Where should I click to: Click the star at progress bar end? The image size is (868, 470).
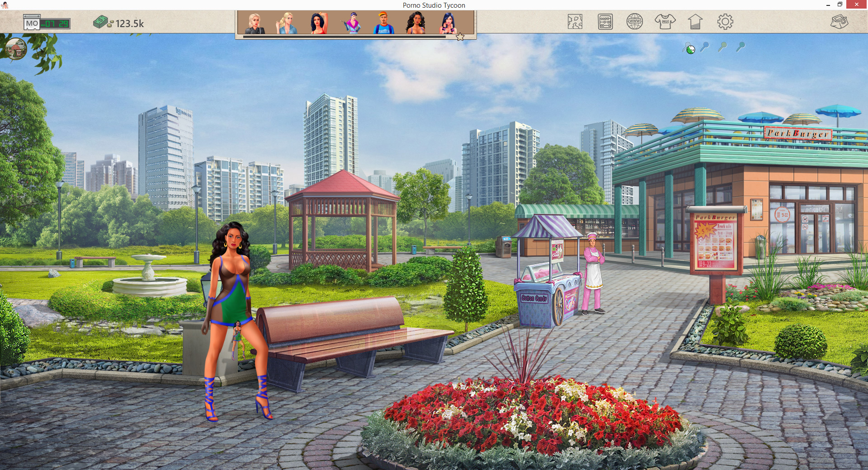(460, 37)
